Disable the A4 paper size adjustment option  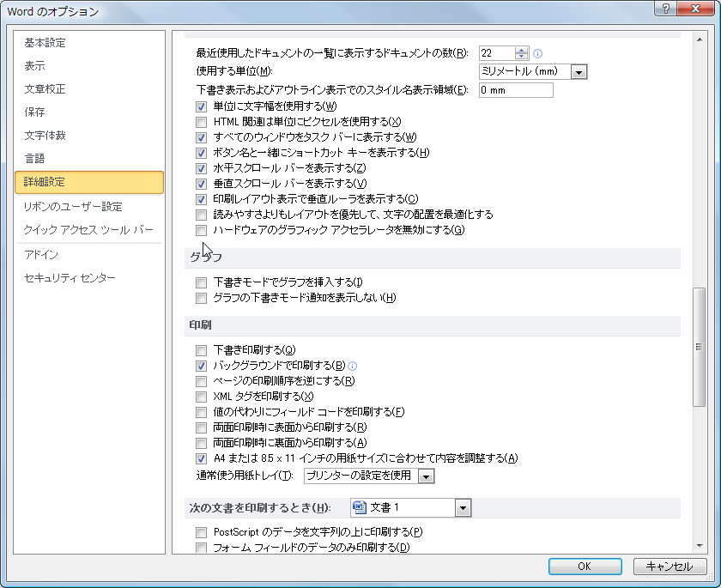tap(201, 458)
